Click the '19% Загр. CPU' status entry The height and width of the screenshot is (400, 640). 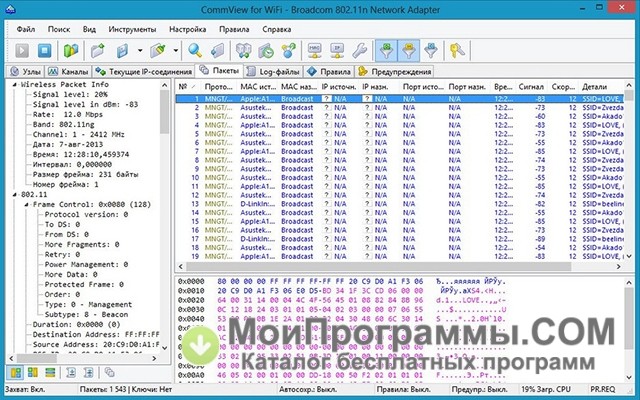(x=545, y=389)
